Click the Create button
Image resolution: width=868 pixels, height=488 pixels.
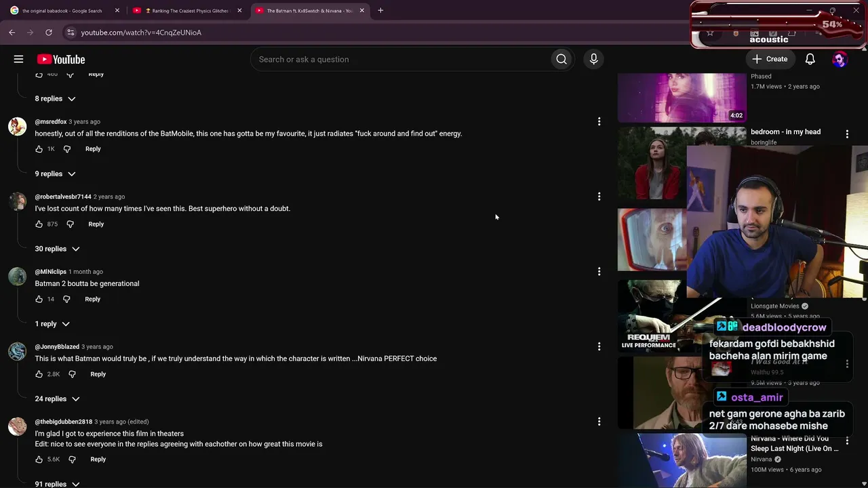[770, 60]
